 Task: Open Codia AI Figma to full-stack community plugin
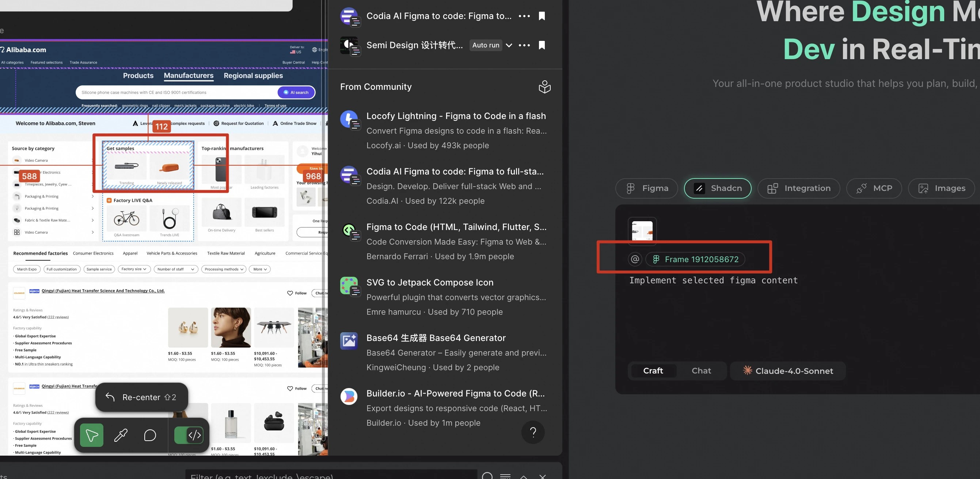pyautogui.click(x=455, y=172)
